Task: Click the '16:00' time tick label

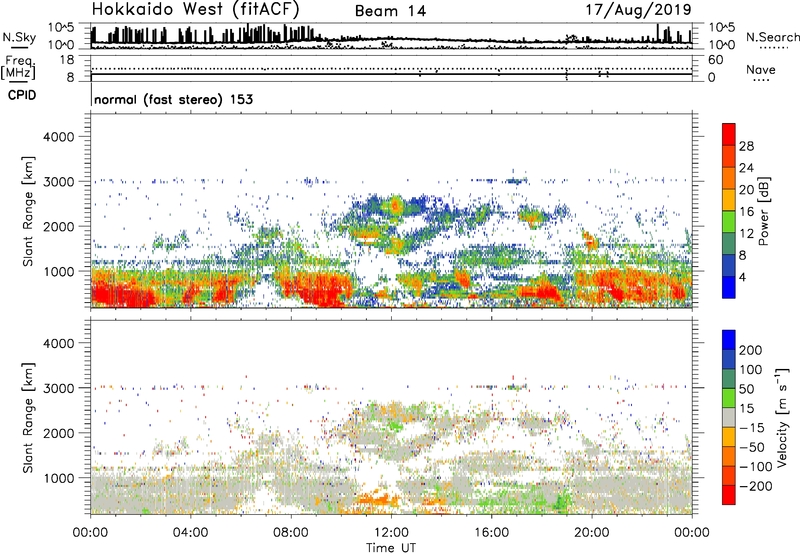Action: tap(491, 533)
